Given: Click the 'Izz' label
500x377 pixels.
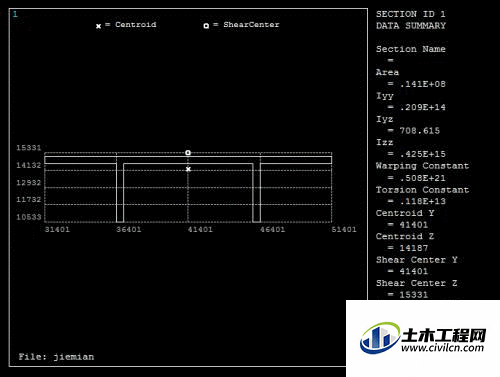Looking at the screenshot, I should coord(385,142).
